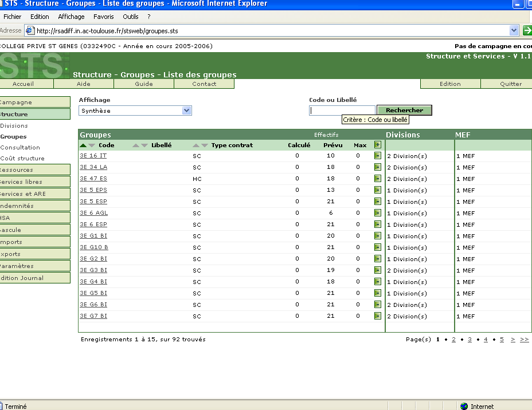Image resolution: width=532 pixels, height=410 pixels.
Task: Click the expand-all plus icon in Effectifs header
Action: (377, 145)
